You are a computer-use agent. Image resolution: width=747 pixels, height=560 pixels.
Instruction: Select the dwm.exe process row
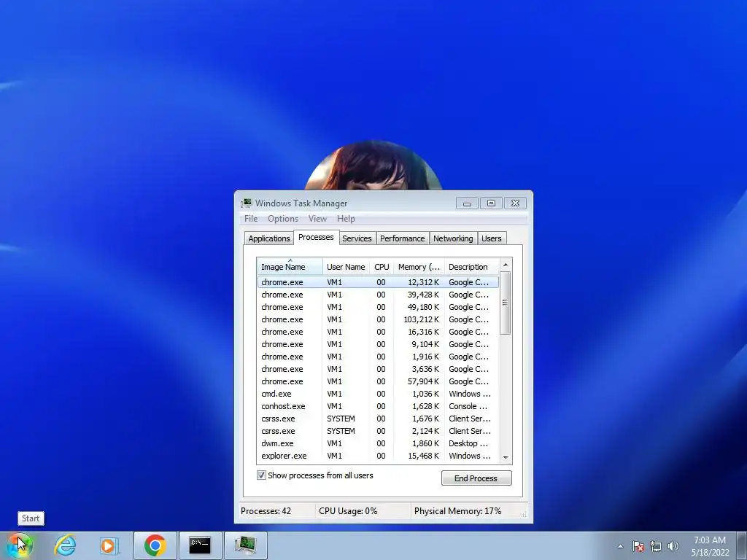pyautogui.click(x=379, y=443)
